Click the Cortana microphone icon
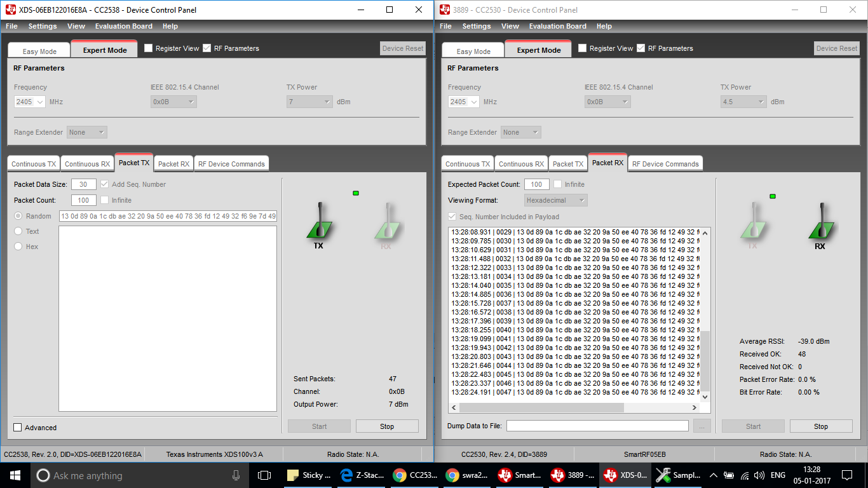 (236, 475)
